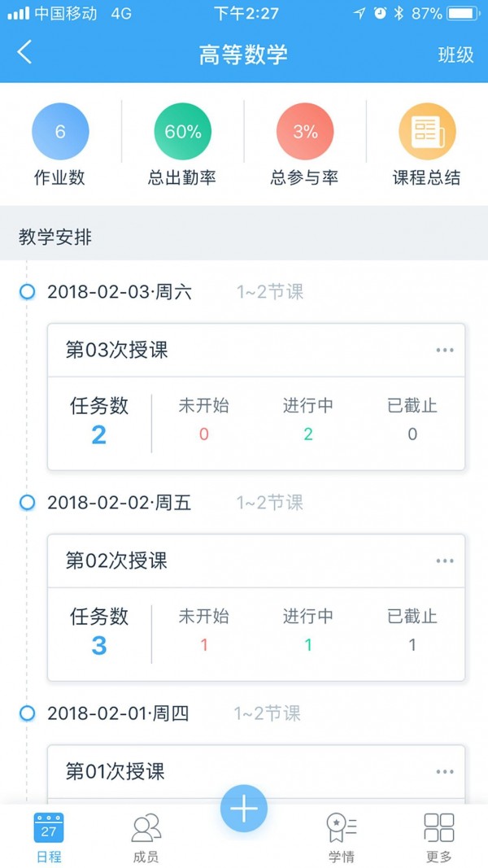This screenshot has height=868, width=488.
Task: Select the timeline circle next to 2018-02-02
Action: click(x=27, y=503)
